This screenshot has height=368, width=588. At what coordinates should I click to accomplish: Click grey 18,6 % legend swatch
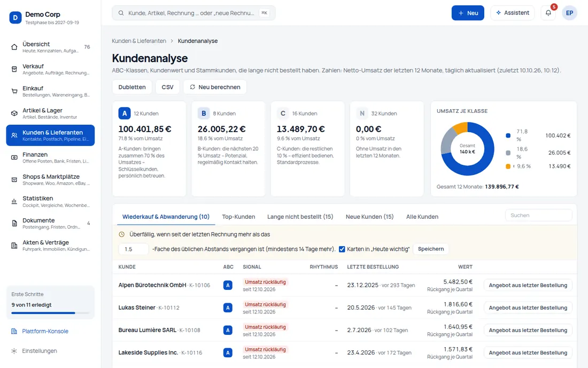coord(508,153)
